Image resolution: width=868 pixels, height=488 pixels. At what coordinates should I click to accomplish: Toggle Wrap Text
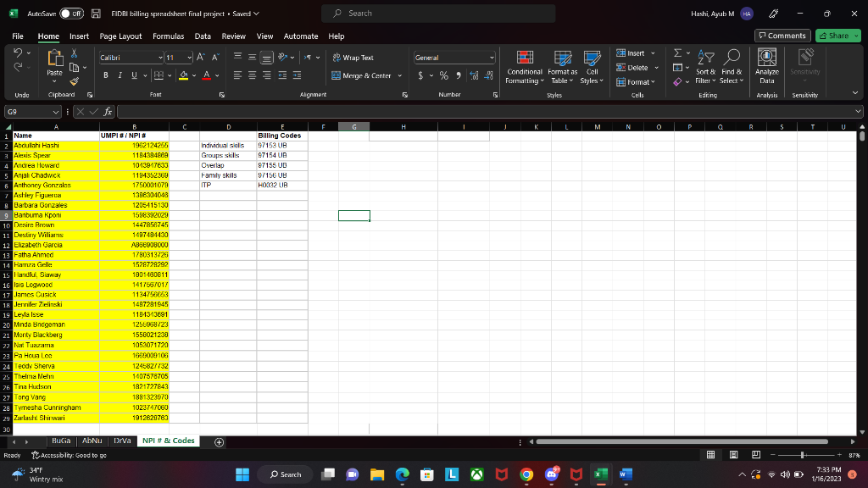click(x=353, y=58)
